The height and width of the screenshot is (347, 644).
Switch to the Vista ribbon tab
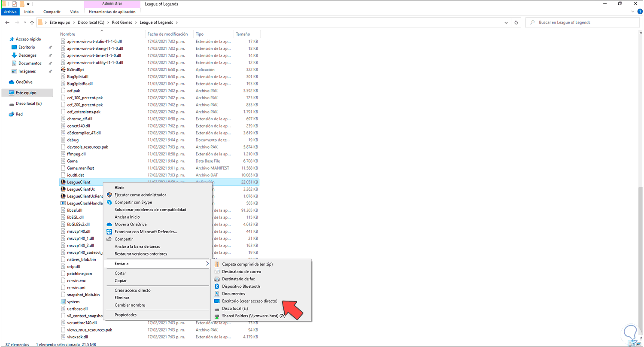(x=74, y=12)
